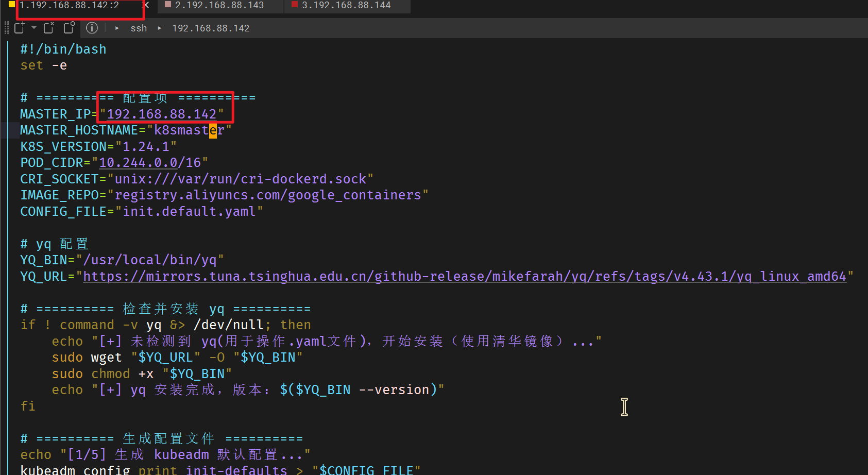868x475 pixels.
Task: Click the YQ_BIN="/usr/local/bin/yq" line
Action: pos(122,260)
